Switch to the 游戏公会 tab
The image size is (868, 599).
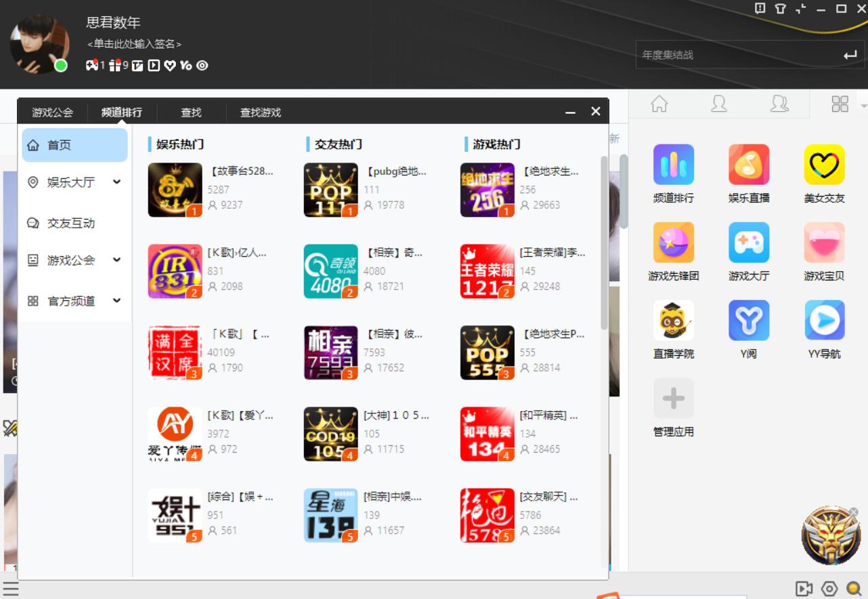pyautogui.click(x=51, y=112)
